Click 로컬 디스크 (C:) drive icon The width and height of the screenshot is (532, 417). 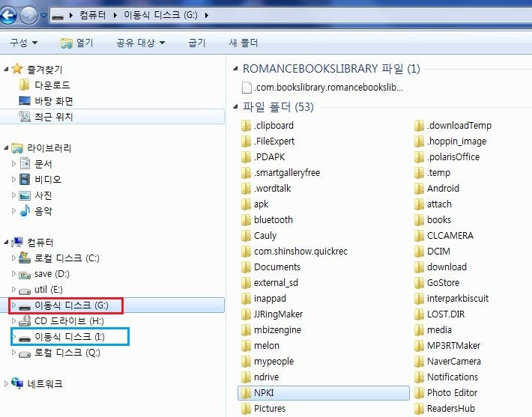pyautogui.click(x=25, y=258)
